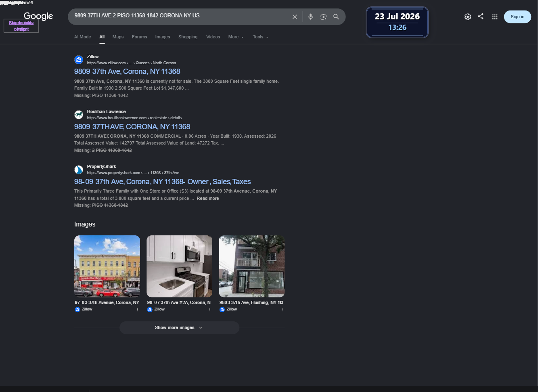
Task: Click the Skip to main content link
Action: tap(21, 26)
